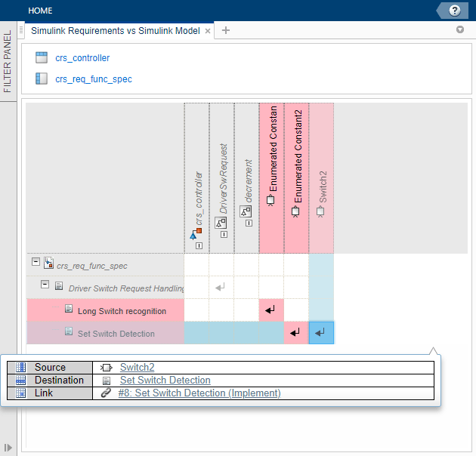Select the Driver Switch Request Handling label
The image size is (476, 456).
pyautogui.click(x=126, y=288)
